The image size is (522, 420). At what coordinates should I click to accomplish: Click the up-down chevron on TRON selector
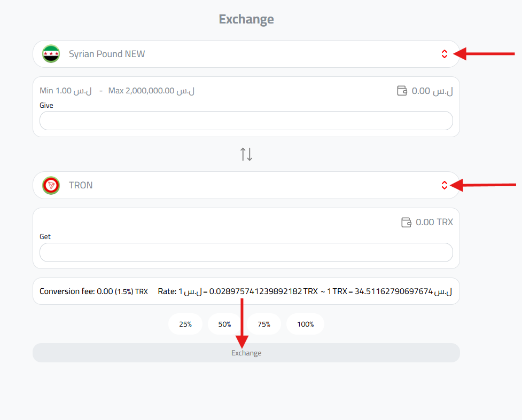(x=445, y=185)
